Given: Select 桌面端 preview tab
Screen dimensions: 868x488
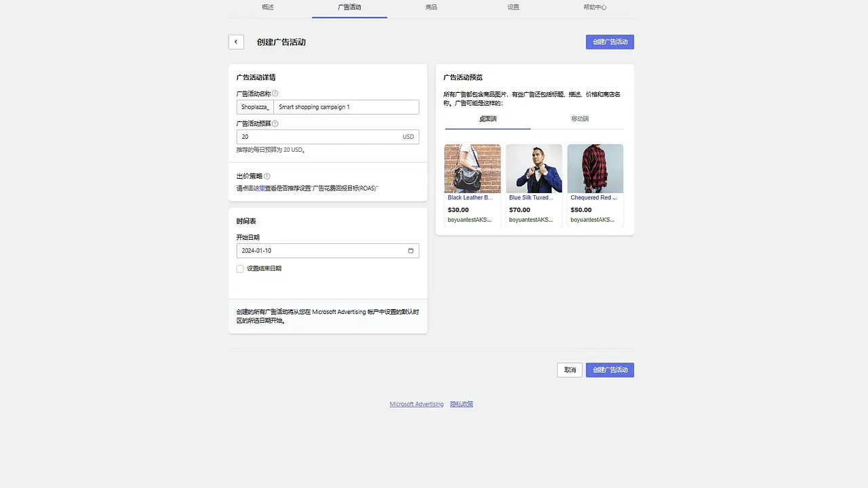Looking at the screenshot, I should point(488,119).
